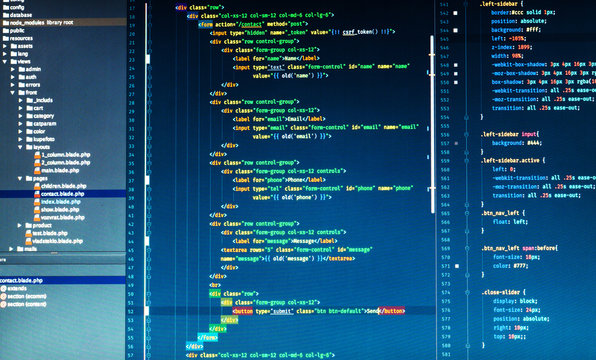Click the vozvrat.blade.php file icon
The width and height of the screenshot is (596, 360).
(37, 217)
